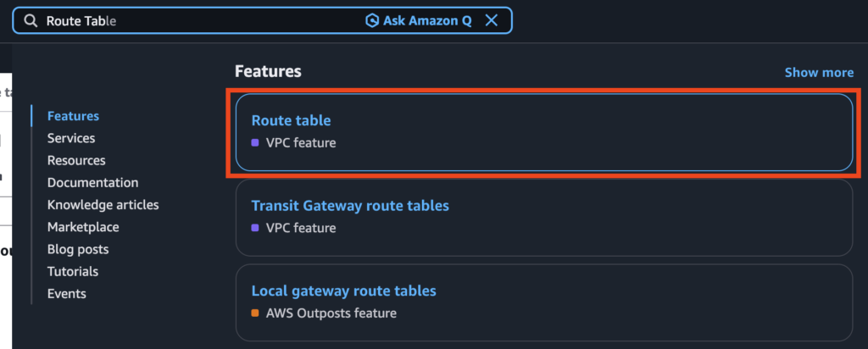
Task: Click the search magnifier icon
Action: (31, 21)
